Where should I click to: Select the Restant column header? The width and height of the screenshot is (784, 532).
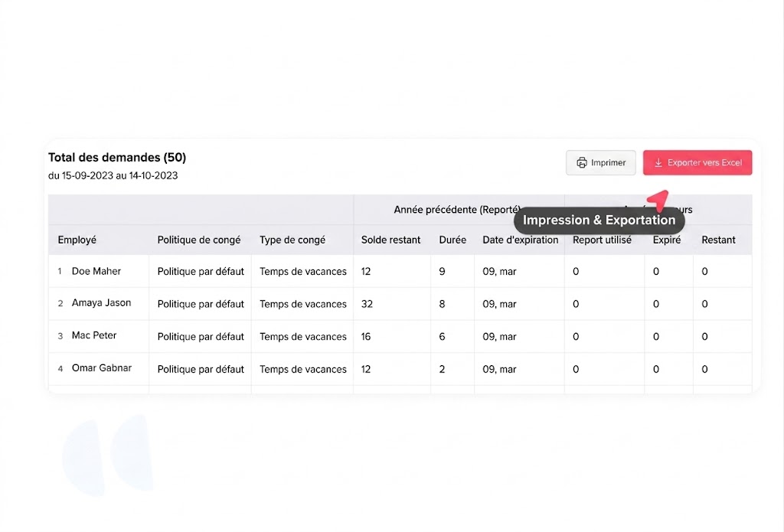click(718, 240)
